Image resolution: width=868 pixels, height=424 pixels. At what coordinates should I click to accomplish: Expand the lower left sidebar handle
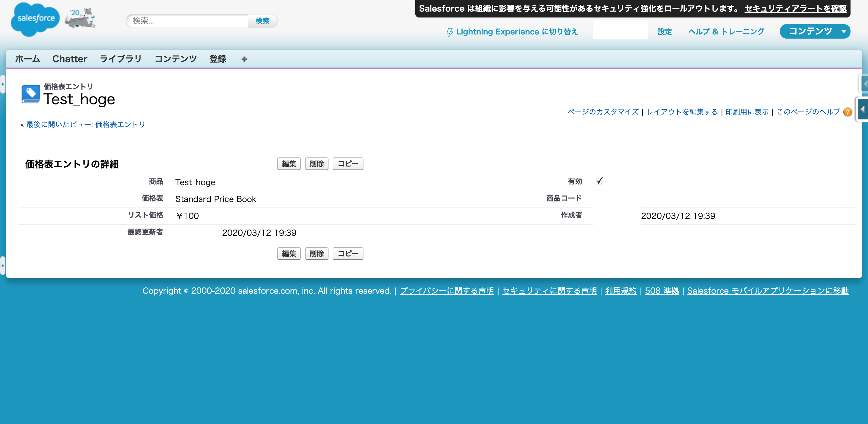[x=2, y=265]
